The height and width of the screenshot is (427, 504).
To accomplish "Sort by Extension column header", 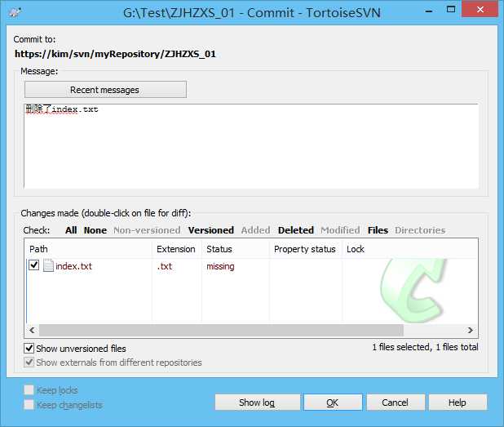I will click(x=176, y=249).
